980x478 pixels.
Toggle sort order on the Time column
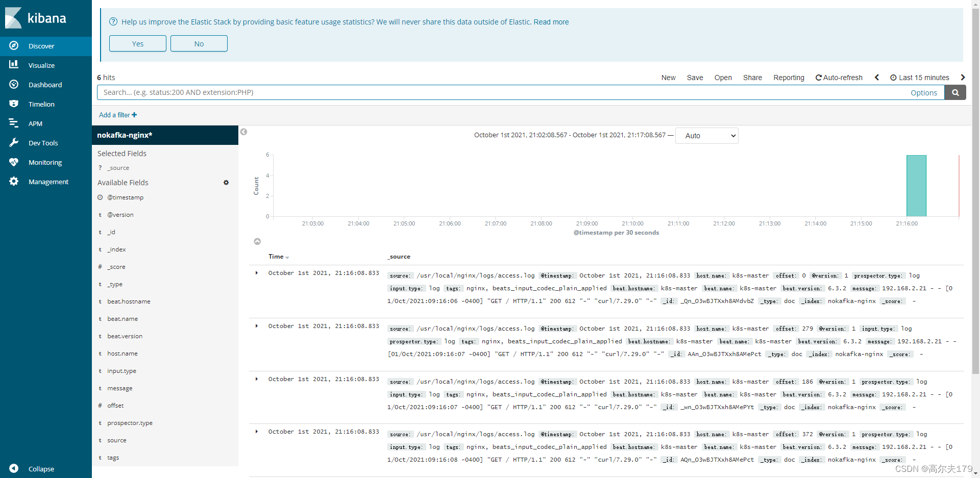tap(278, 257)
